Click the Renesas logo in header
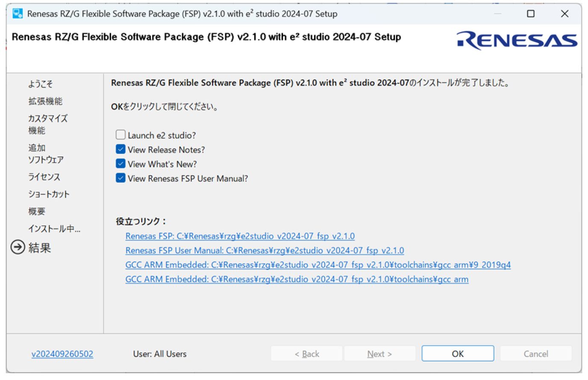The image size is (588, 380). (517, 40)
